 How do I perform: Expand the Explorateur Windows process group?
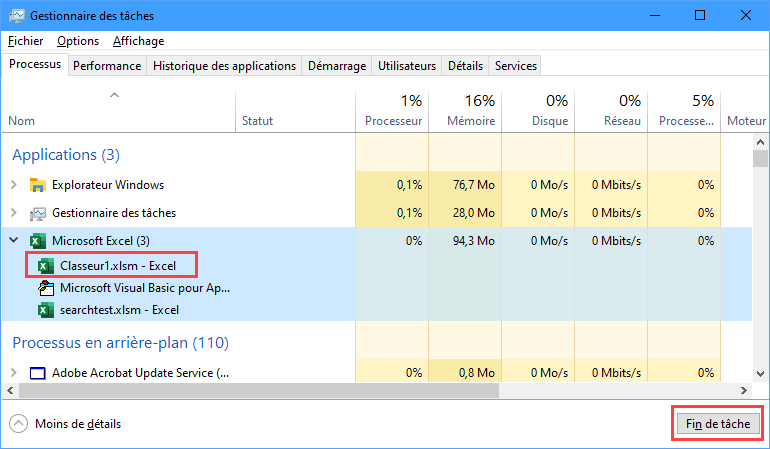click(x=14, y=185)
